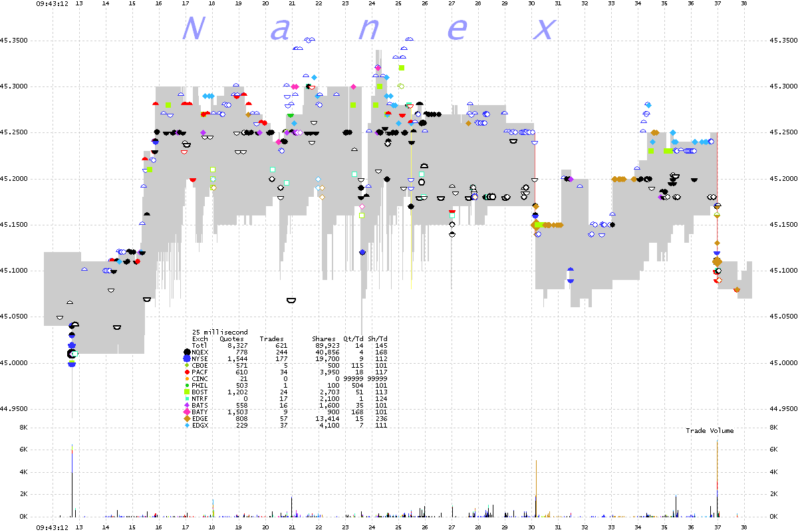Viewport: 798px width, 532px height.
Task: Select the magenta BATY legend diamond
Action: 188,412
